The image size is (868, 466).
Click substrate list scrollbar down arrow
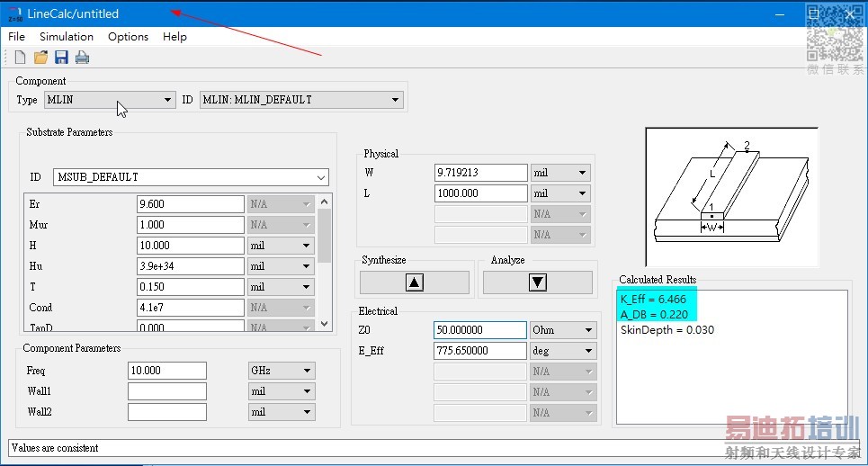pyautogui.click(x=325, y=324)
